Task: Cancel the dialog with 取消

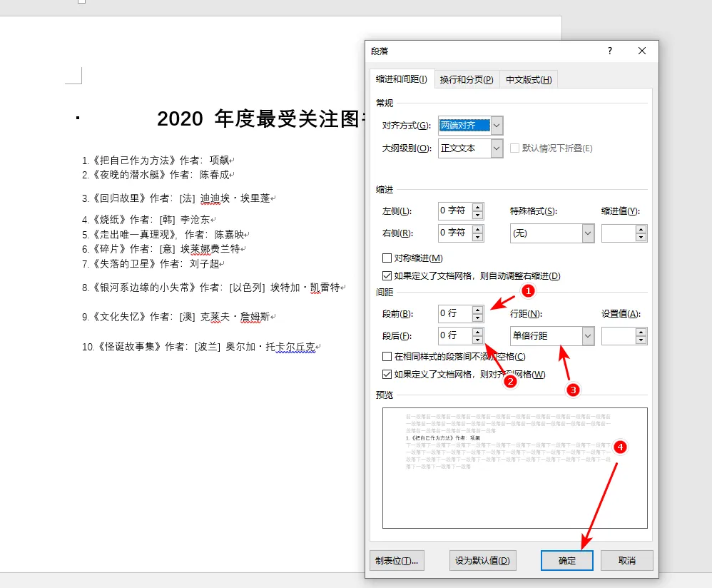Action: 627,561
